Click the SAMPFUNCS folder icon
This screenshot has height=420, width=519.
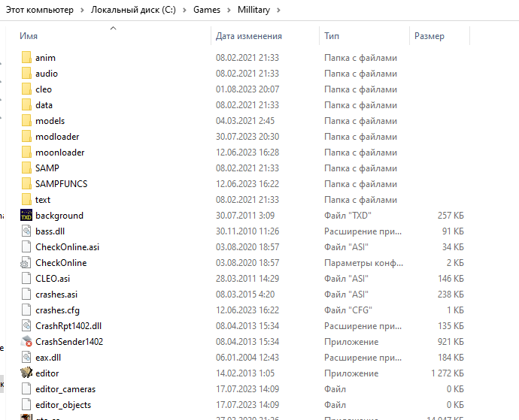26,184
